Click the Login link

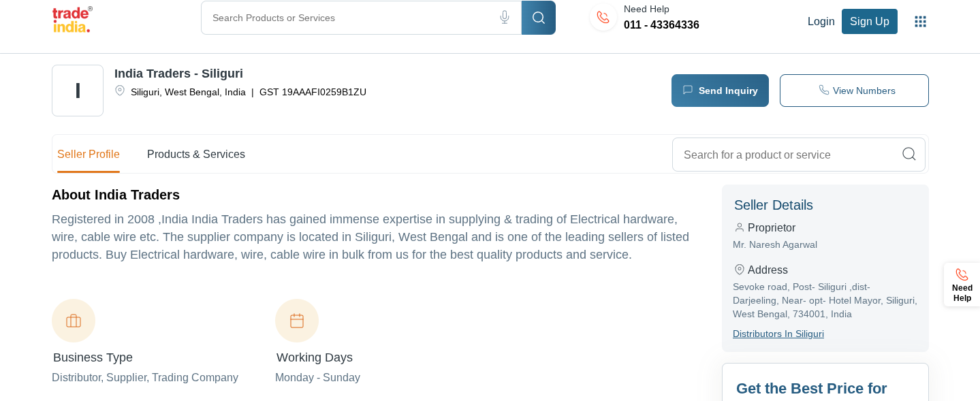tap(821, 22)
